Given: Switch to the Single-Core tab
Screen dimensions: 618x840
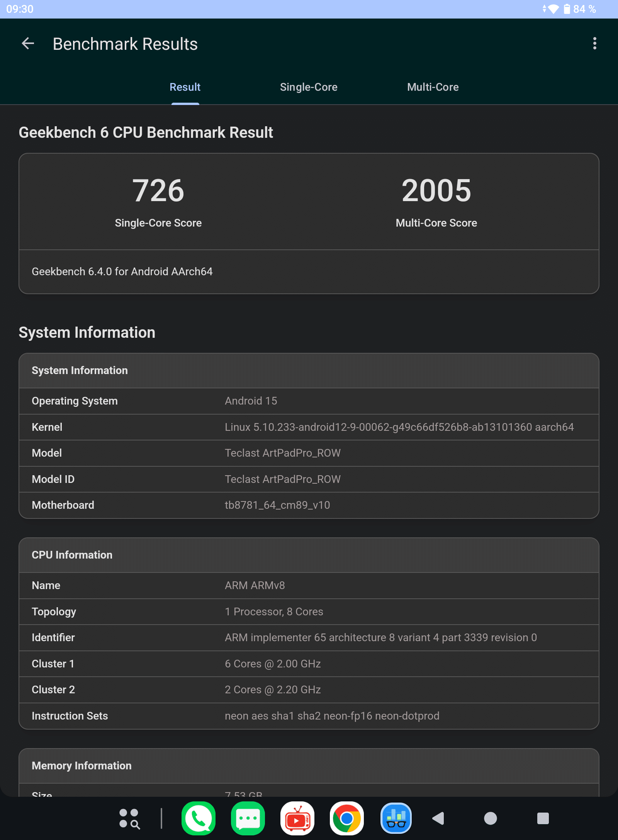Looking at the screenshot, I should point(309,87).
